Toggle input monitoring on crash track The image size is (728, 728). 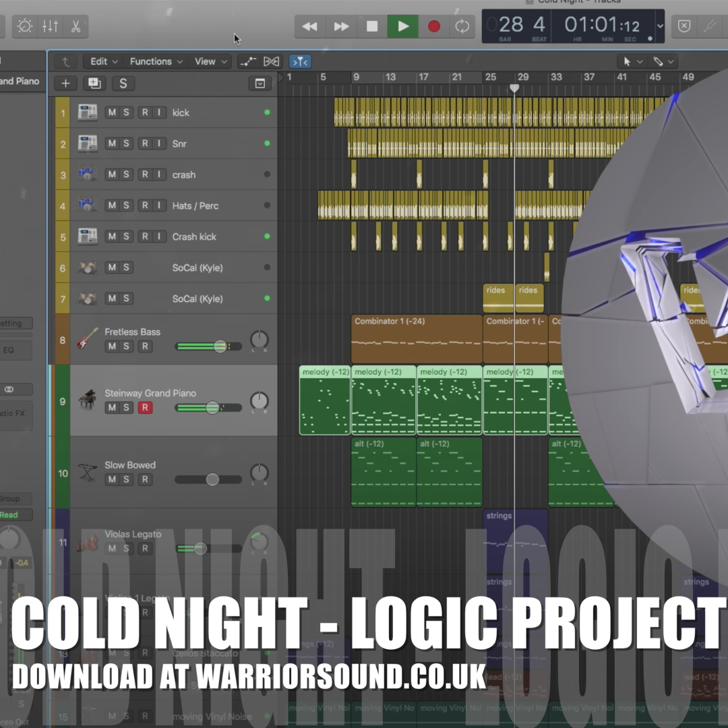click(x=159, y=175)
